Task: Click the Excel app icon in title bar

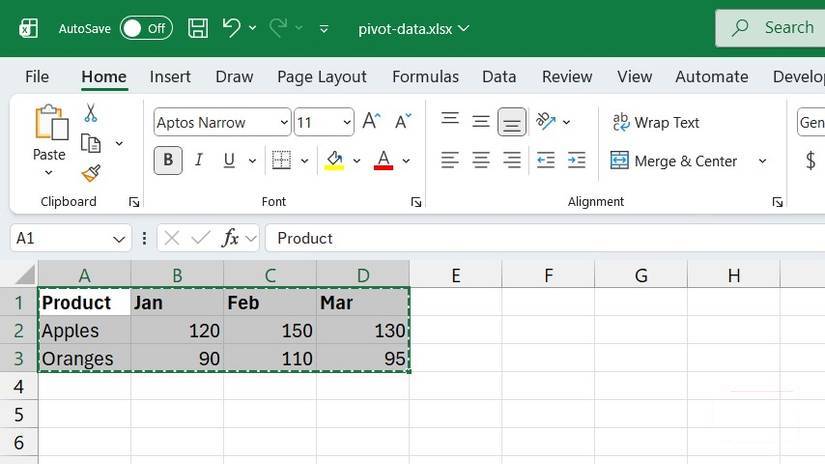Action: click(28, 28)
